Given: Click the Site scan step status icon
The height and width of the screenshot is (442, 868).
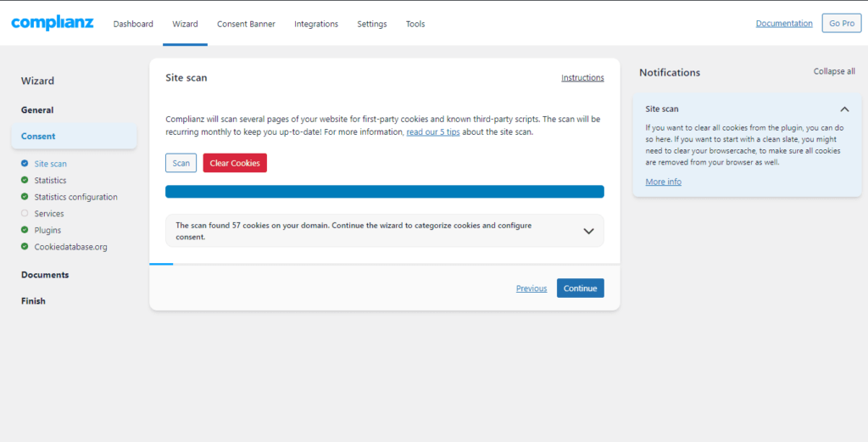Looking at the screenshot, I should pos(25,164).
